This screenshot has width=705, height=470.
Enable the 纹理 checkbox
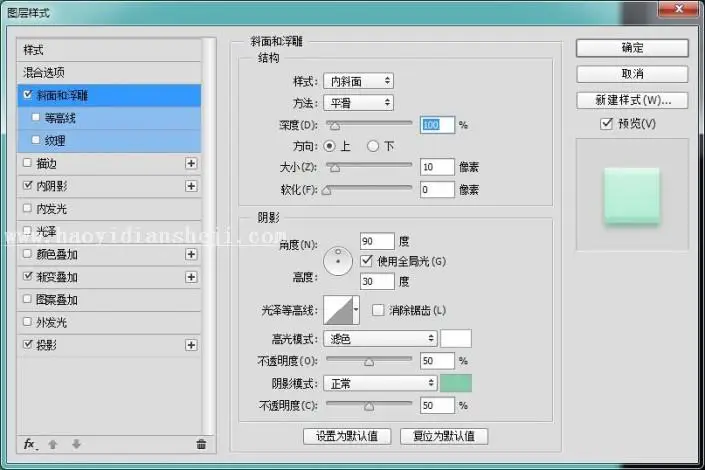coord(36,140)
